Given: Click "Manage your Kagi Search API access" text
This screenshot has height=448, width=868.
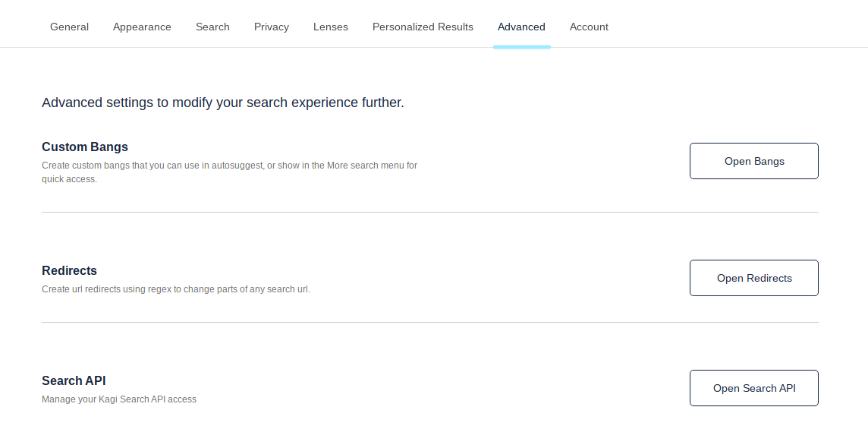Looking at the screenshot, I should (119, 399).
